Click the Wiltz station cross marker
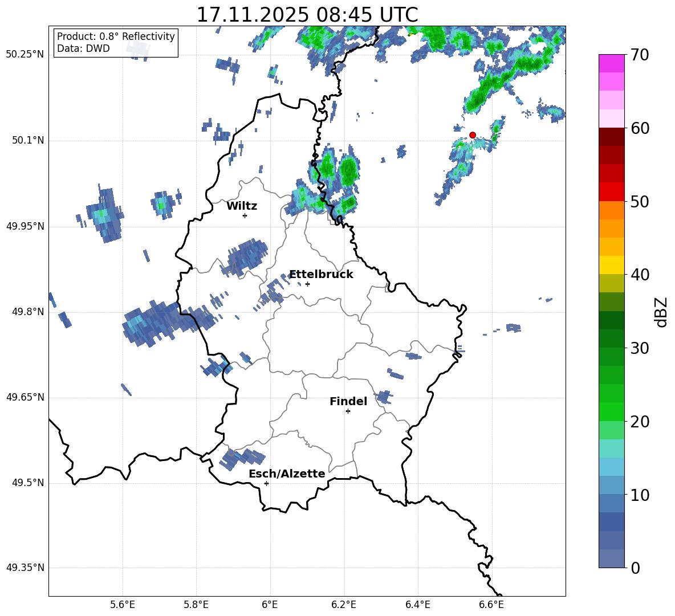675x616 pixels. coord(245,215)
